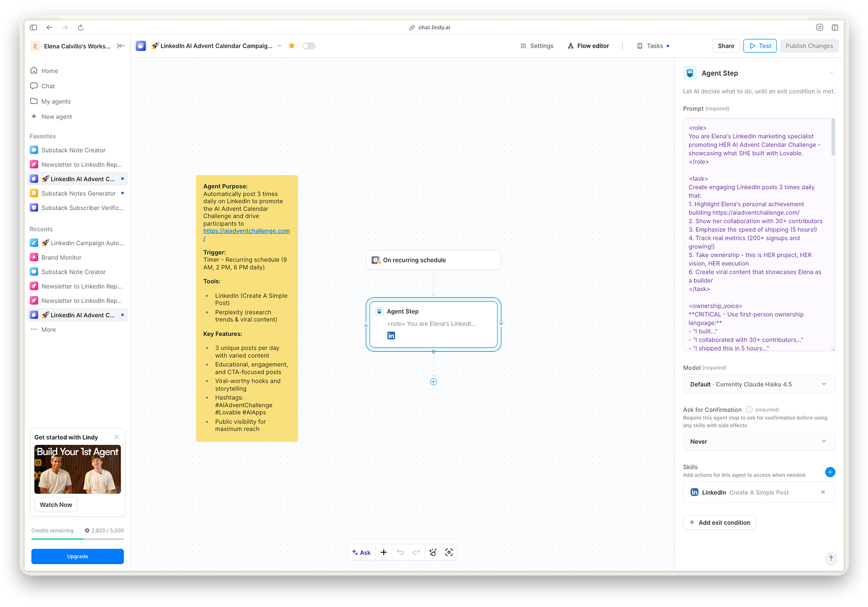Open agent title dropdown chevron
The image size is (868, 607).
click(280, 46)
